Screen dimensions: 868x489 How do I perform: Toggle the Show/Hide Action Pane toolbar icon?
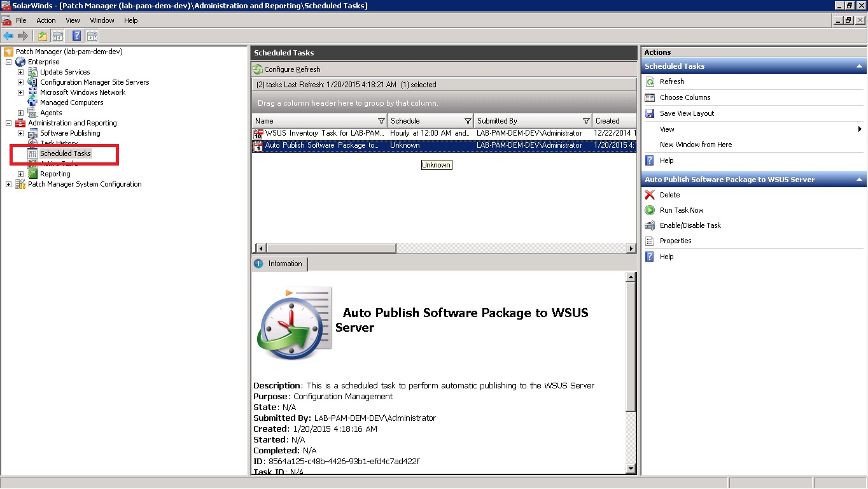[92, 36]
